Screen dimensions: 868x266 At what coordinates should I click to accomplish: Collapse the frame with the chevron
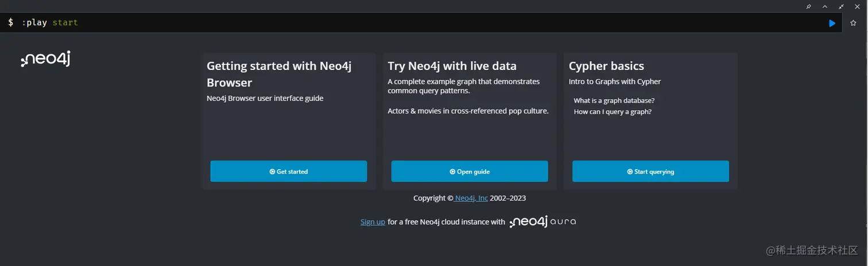coord(825,6)
